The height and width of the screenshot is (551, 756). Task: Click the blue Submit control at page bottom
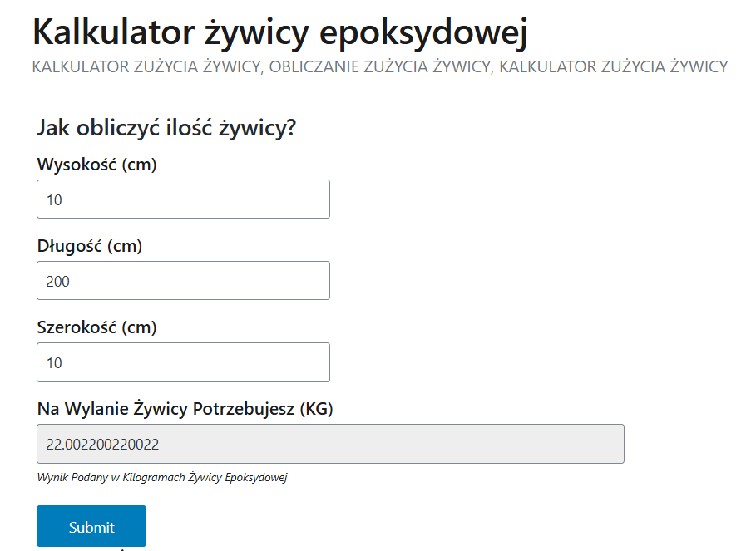pyautogui.click(x=91, y=526)
